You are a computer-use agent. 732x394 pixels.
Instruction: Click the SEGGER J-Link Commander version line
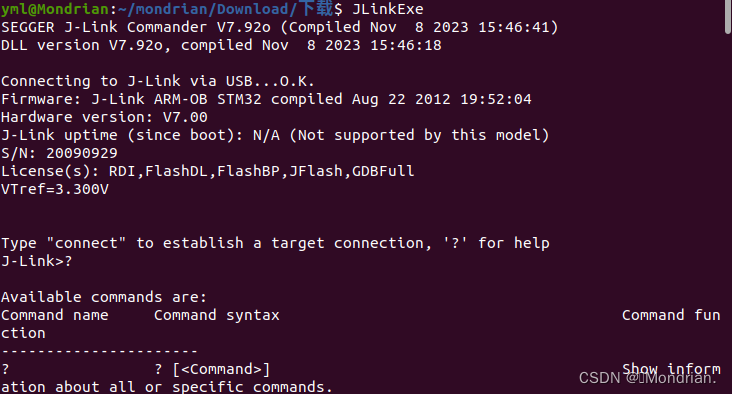pos(279,27)
